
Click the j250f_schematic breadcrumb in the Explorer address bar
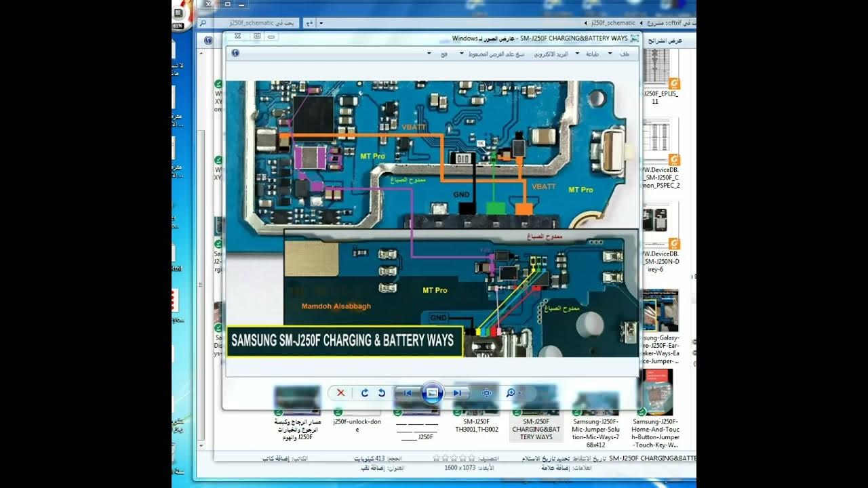(x=613, y=23)
